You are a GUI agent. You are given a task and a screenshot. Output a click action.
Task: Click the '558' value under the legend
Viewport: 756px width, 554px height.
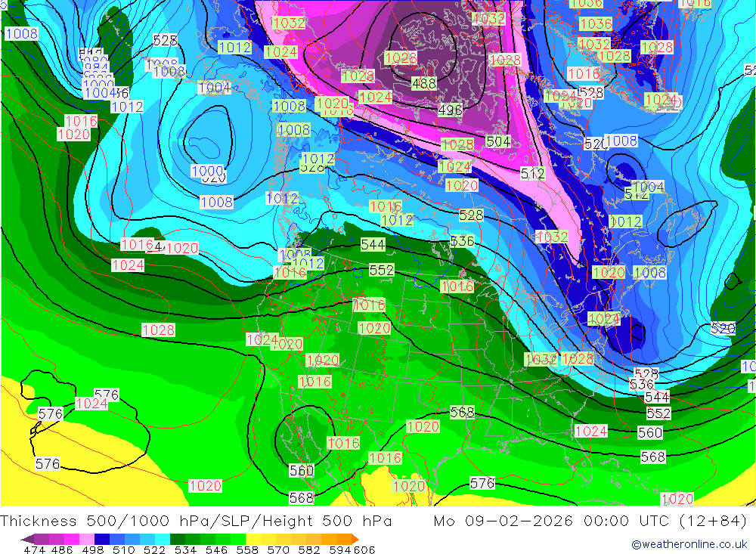tap(247, 550)
